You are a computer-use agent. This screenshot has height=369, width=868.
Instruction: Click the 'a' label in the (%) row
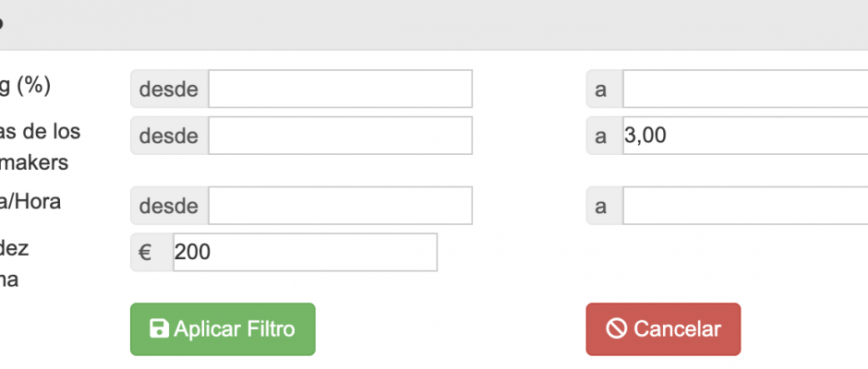point(602,89)
